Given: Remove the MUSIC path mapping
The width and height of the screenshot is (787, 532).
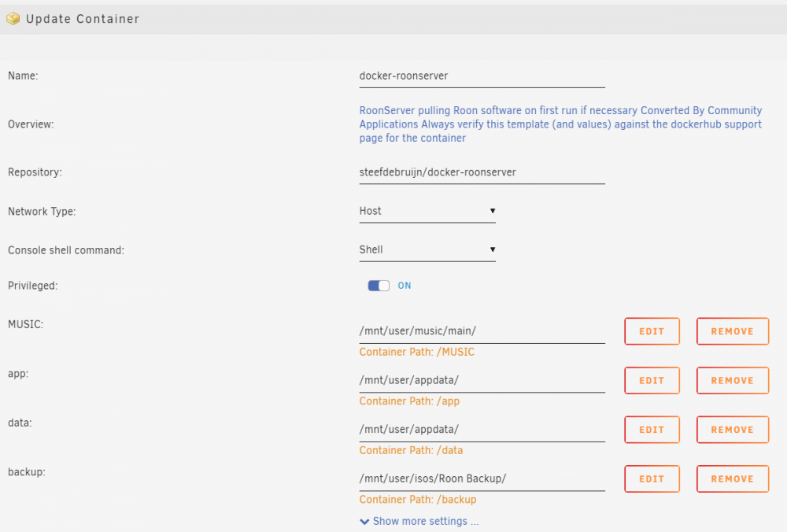Looking at the screenshot, I should [732, 331].
